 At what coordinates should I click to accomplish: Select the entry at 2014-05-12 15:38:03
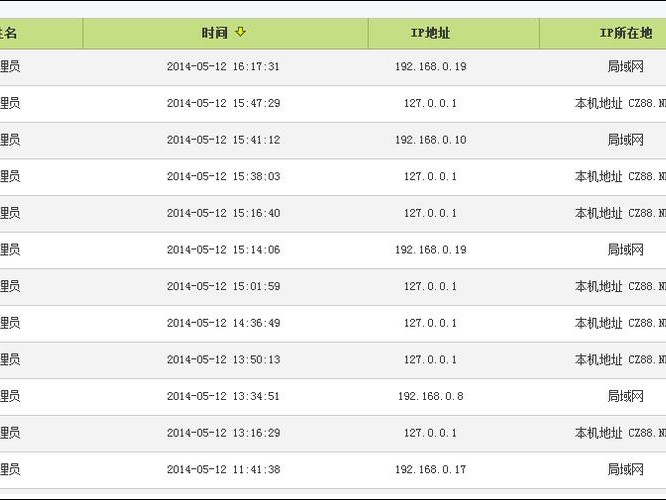[223, 176]
